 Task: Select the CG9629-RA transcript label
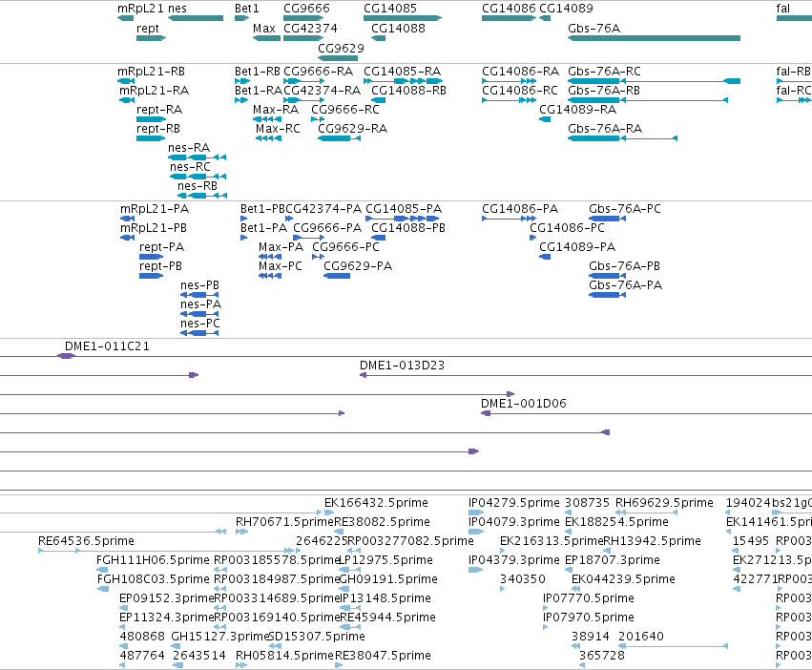pyautogui.click(x=353, y=129)
